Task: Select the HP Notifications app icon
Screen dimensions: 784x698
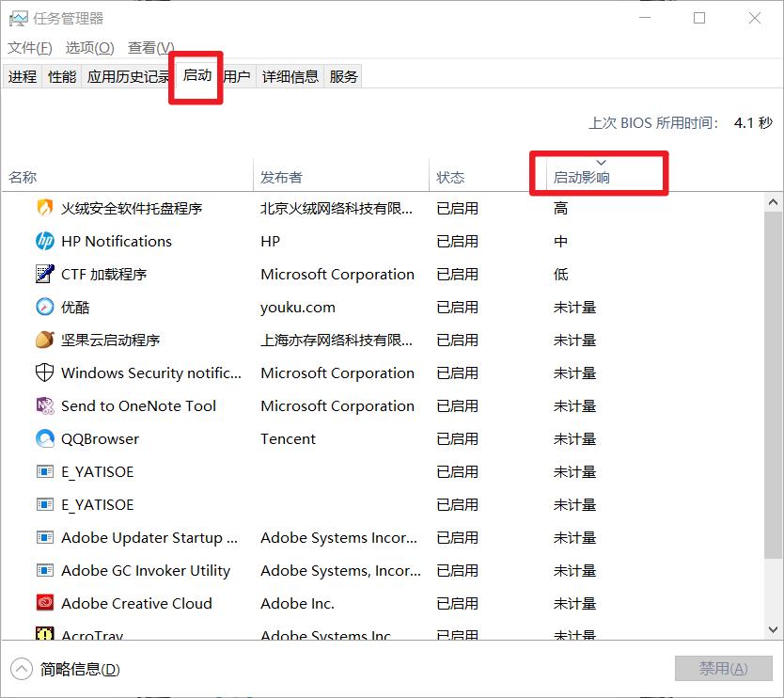Action: (43, 241)
